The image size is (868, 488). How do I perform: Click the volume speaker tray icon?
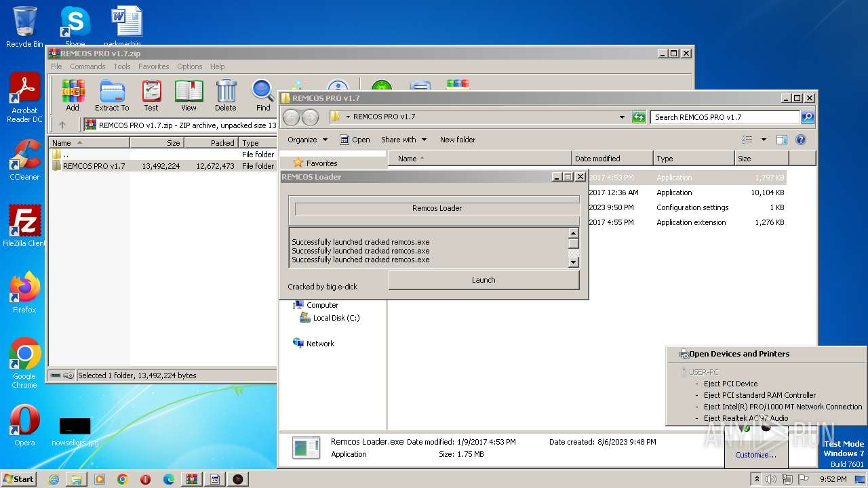coord(771,479)
